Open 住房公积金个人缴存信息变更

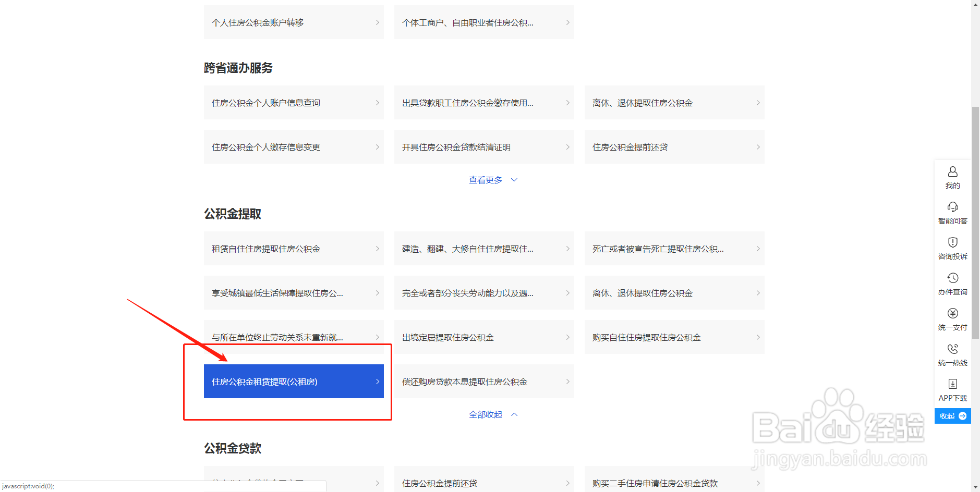294,147
